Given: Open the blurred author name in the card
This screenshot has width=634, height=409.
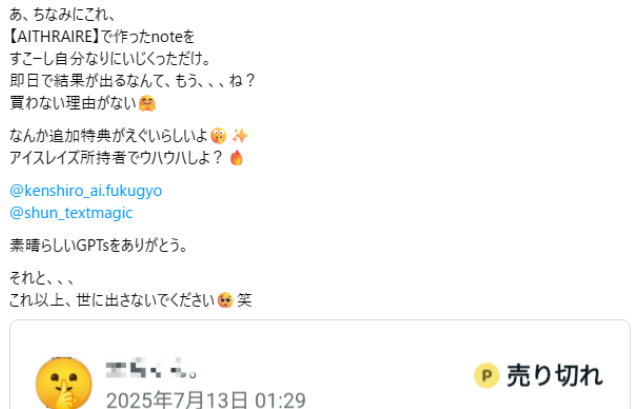Looking at the screenshot, I should pos(151,369).
